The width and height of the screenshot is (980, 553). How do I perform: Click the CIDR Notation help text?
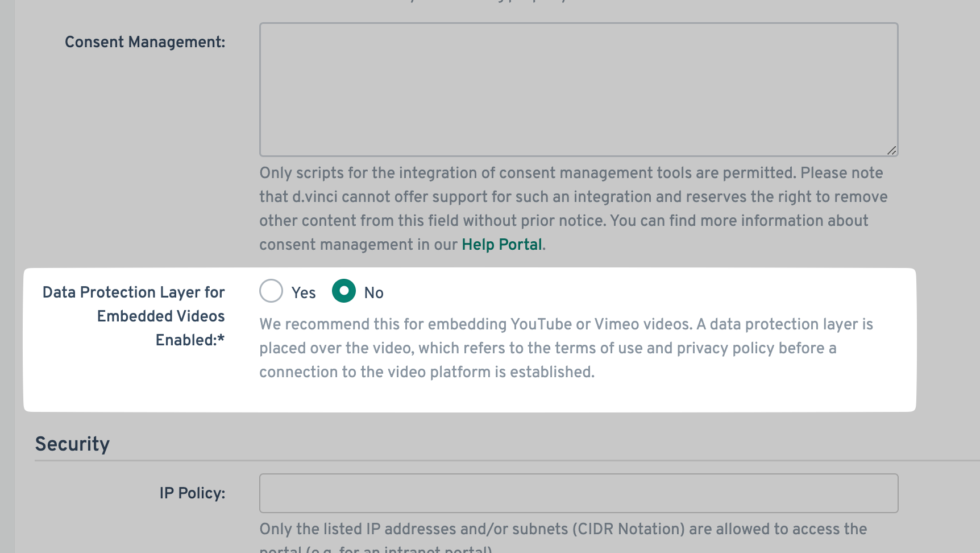[x=563, y=529]
